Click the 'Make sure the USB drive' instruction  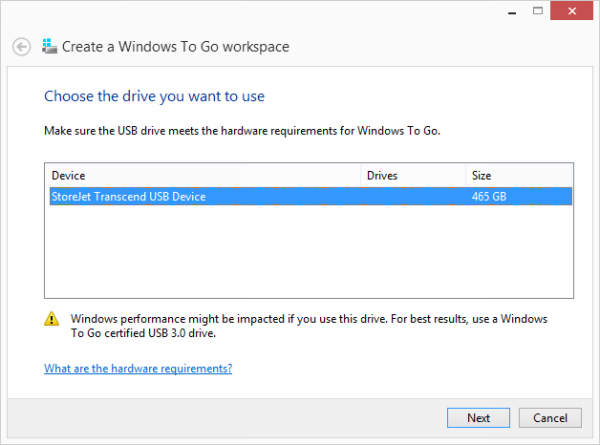(x=242, y=131)
